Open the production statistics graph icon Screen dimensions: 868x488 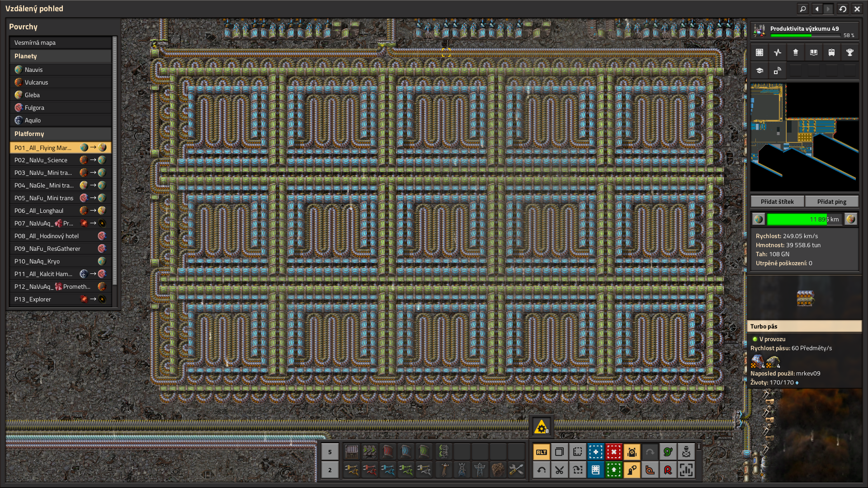coord(777,52)
